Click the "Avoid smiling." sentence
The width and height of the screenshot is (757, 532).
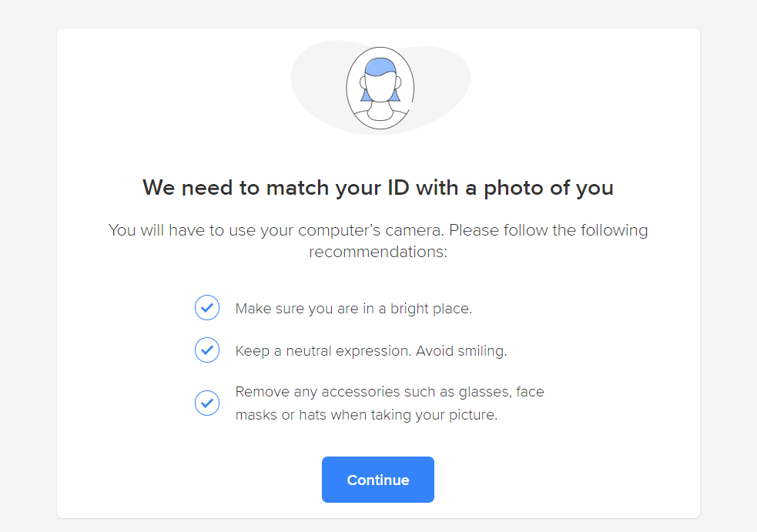coord(461,351)
